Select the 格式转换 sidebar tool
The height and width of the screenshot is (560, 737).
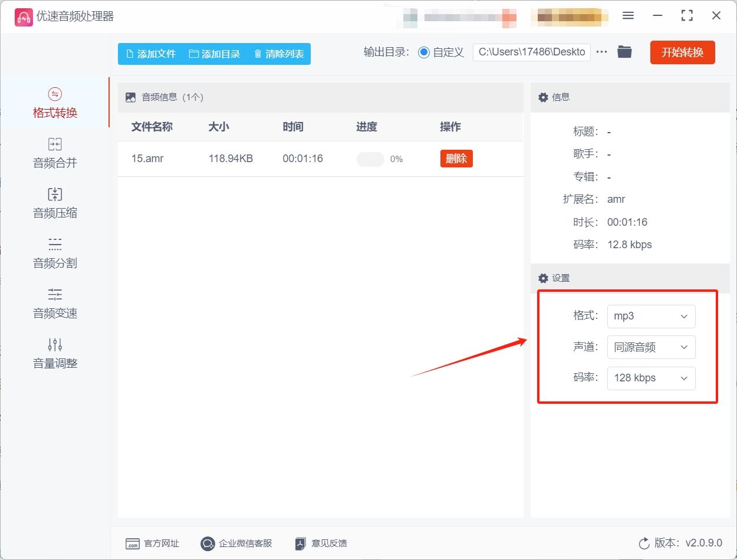click(x=54, y=103)
